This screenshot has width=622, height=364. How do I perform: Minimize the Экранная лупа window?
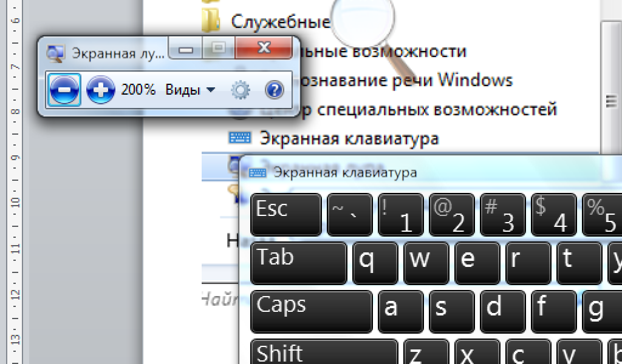coord(185,49)
